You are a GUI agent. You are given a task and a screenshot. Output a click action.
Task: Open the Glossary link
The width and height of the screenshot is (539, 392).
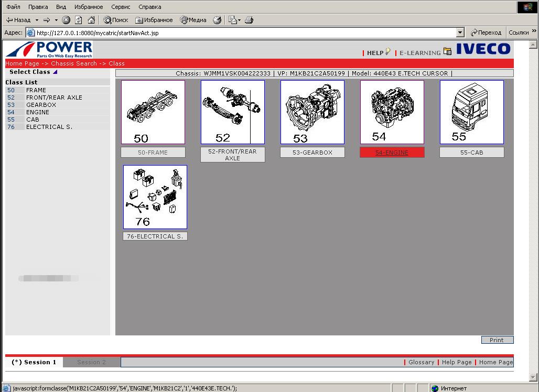tap(421, 362)
